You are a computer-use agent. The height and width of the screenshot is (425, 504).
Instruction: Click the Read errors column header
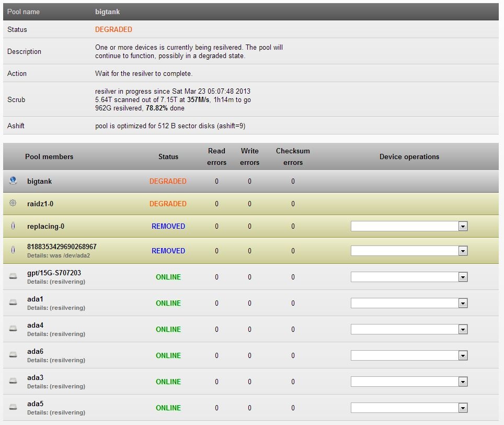(216, 156)
